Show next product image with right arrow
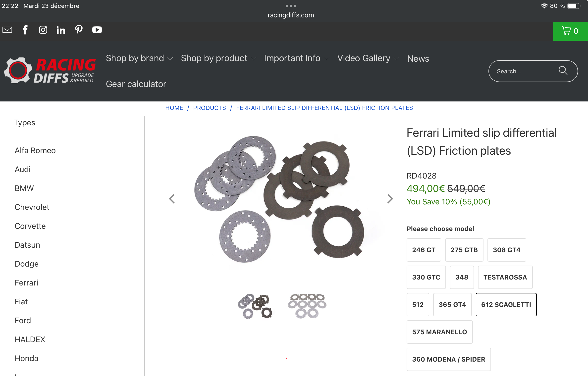The image size is (588, 376). 390,199
